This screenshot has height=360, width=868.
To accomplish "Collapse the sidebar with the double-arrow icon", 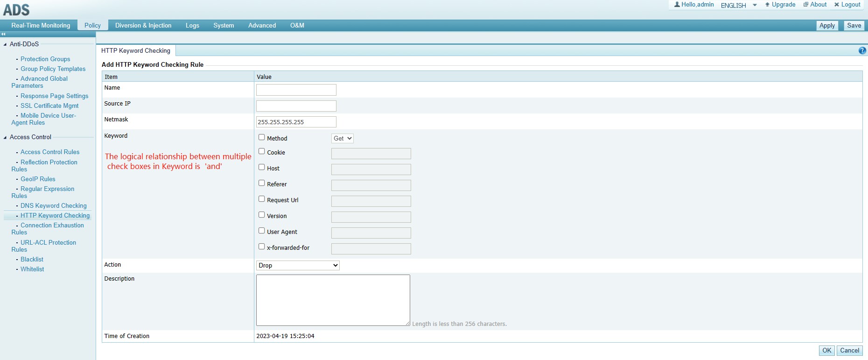I will coord(3,34).
